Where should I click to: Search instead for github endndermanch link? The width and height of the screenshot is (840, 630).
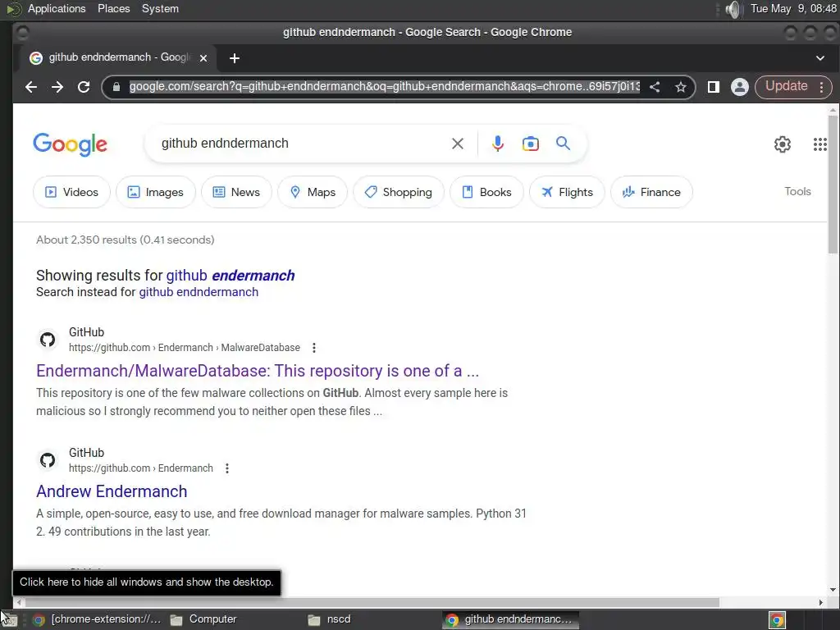[199, 292]
